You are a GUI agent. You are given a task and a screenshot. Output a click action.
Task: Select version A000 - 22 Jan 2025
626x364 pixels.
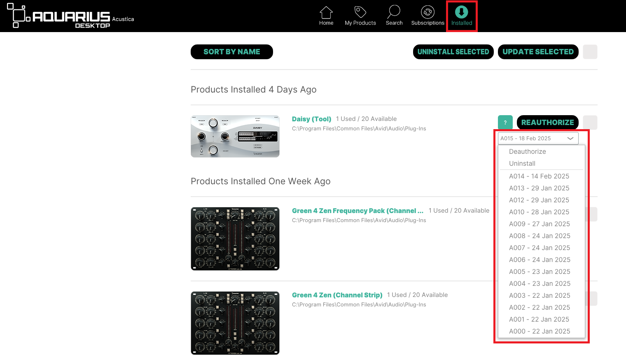coord(542,331)
